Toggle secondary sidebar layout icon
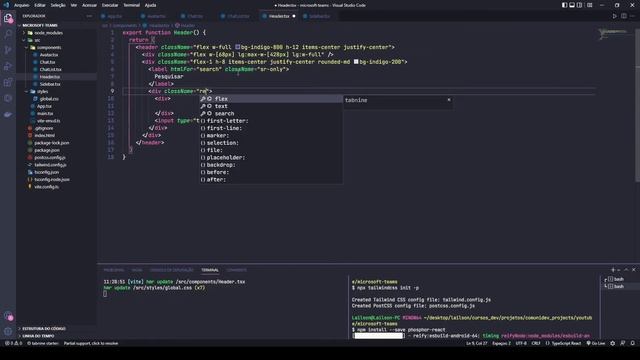The image size is (640, 360). tap(579, 5)
